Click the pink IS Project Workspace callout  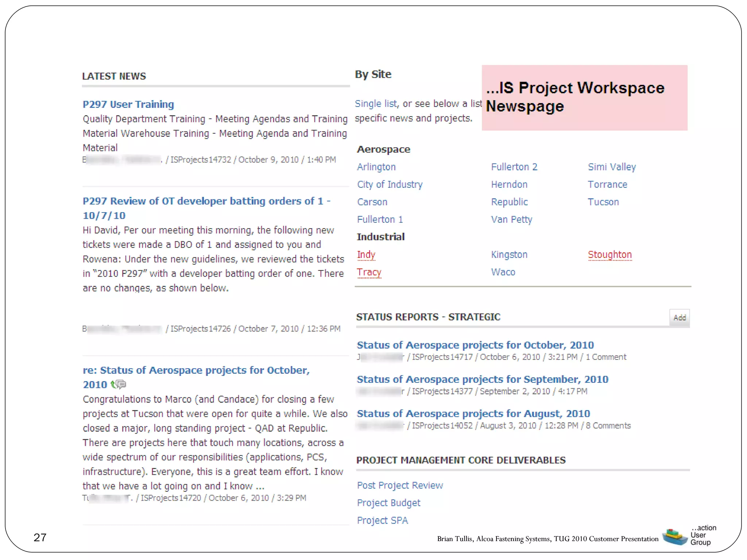click(x=584, y=98)
